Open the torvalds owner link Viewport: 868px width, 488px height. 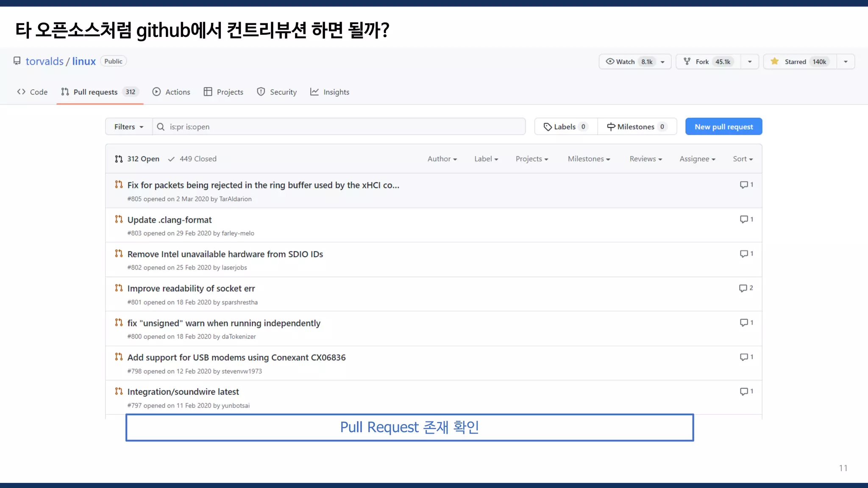click(45, 61)
